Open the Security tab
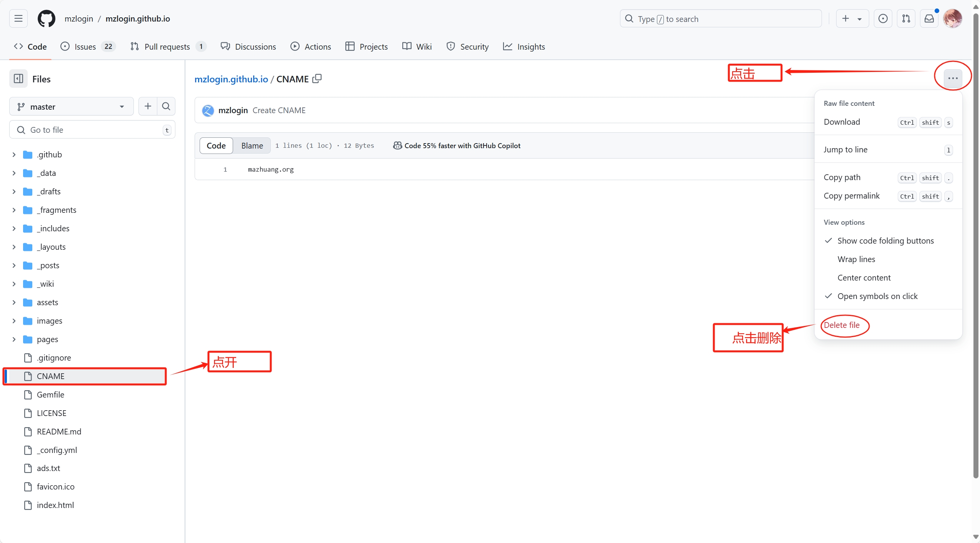The width and height of the screenshot is (980, 543). pos(468,47)
